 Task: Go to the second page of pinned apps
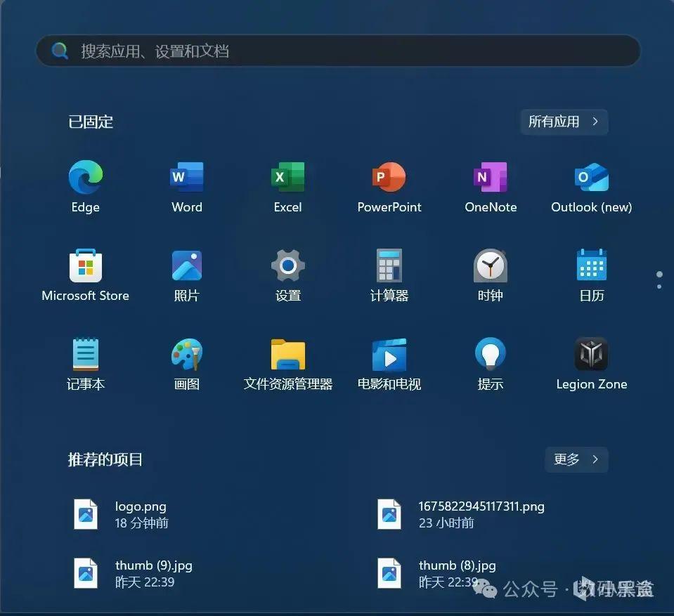[659, 287]
